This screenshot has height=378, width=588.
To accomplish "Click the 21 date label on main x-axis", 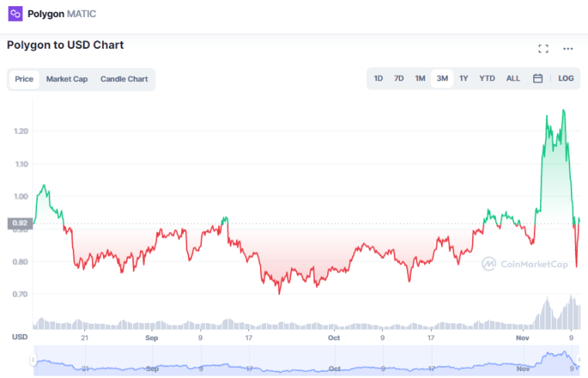I will [85, 338].
